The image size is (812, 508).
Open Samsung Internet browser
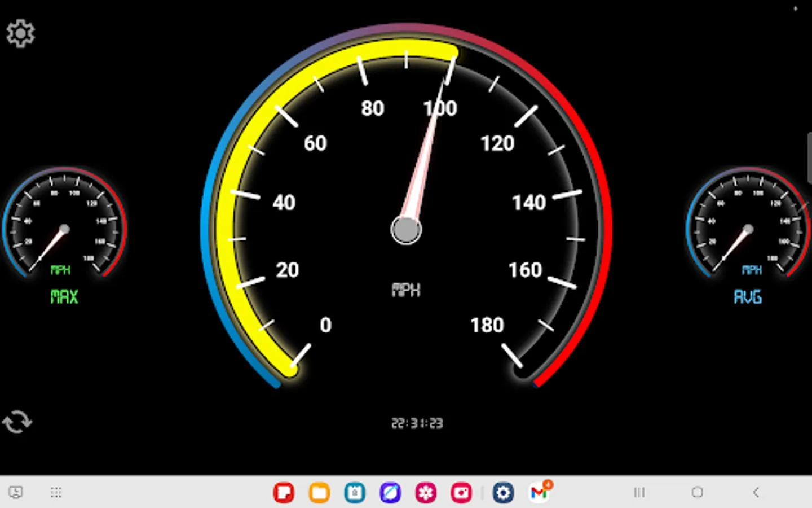(x=390, y=492)
